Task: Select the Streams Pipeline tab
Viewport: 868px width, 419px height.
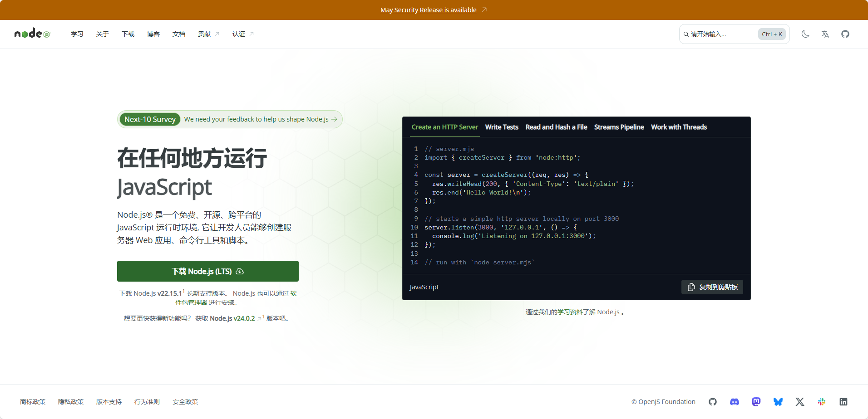Action: coord(619,127)
